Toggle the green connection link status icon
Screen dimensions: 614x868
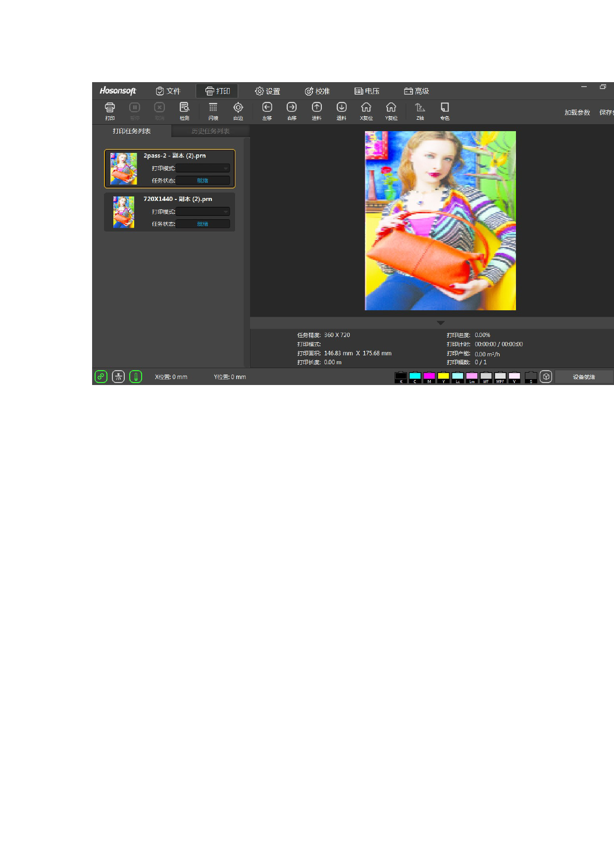[101, 377]
